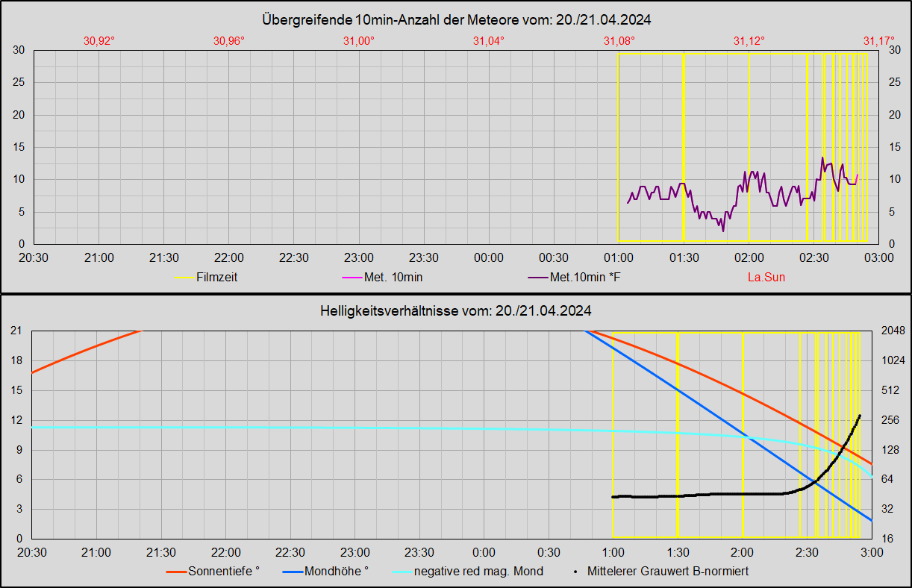Image resolution: width=912 pixels, height=588 pixels.
Task: Toggle the Filmzeit series legend label
Action: click(x=217, y=278)
